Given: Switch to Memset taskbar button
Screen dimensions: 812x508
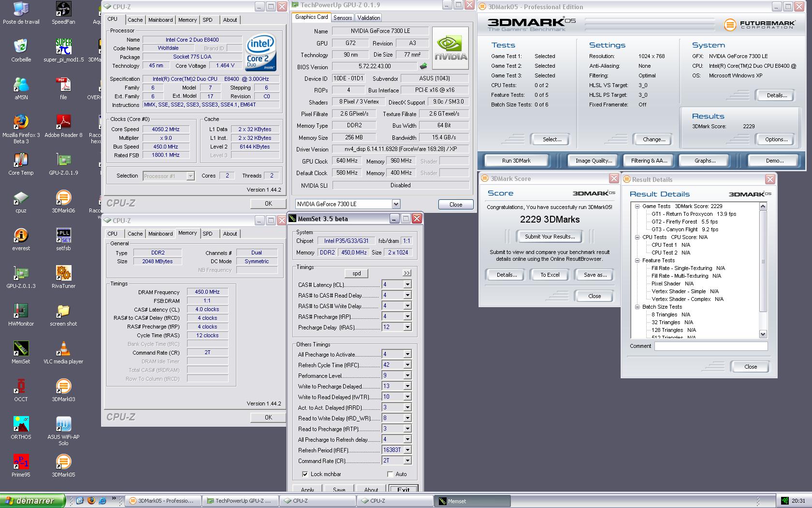Looking at the screenshot, I should tap(472, 501).
